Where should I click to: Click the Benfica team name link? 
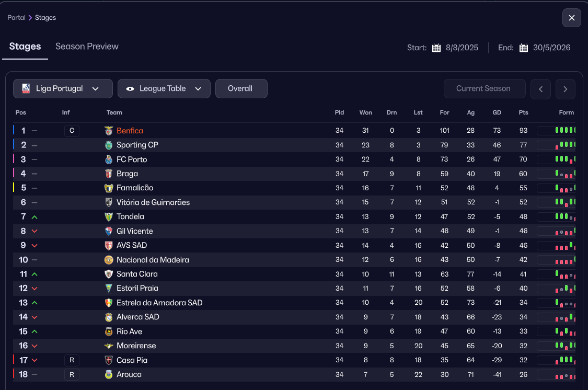pos(130,131)
